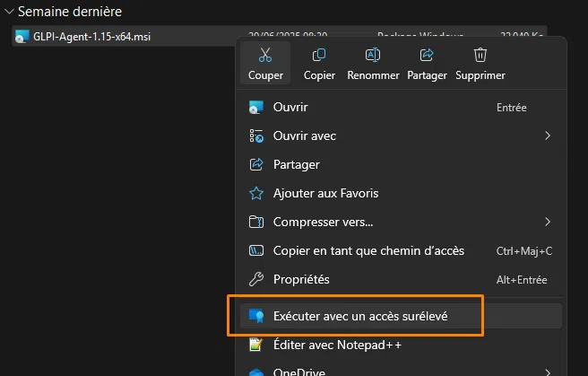Click the GLPI-Agent msi installer file icon
This screenshot has height=376, width=588.
click(x=22, y=37)
